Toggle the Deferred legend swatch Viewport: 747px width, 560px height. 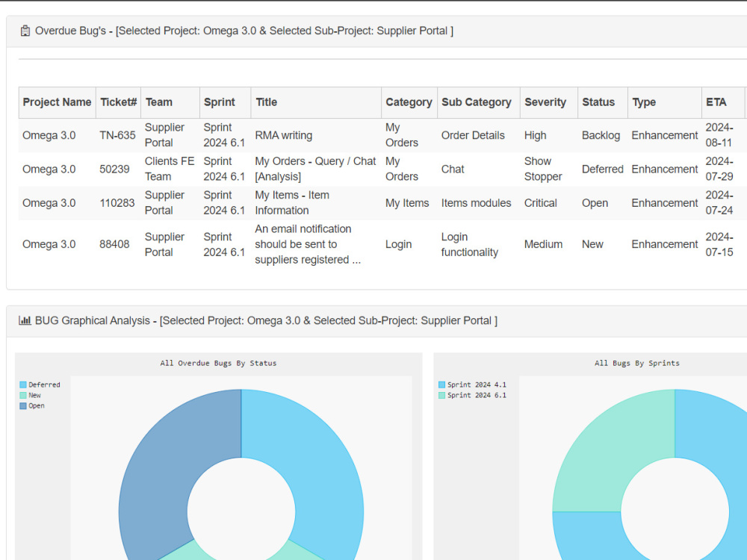pos(23,385)
